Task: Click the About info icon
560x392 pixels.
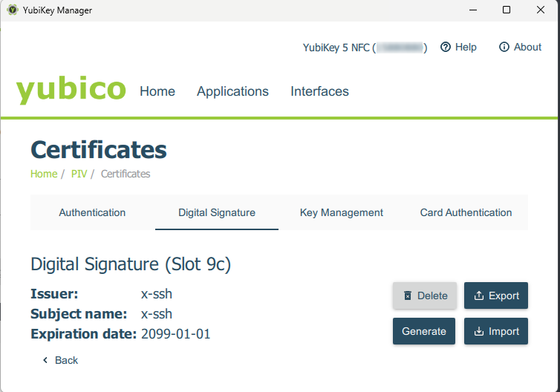Action: (x=504, y=47)
